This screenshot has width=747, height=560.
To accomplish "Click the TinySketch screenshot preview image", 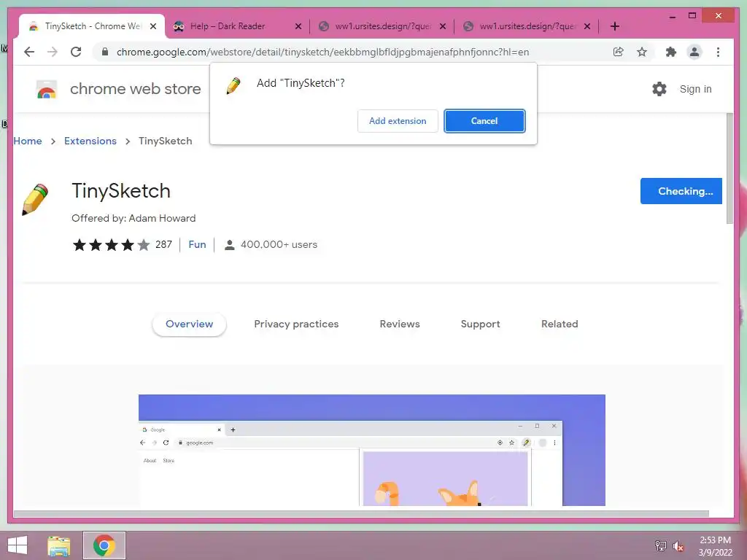I will (371, 450).
